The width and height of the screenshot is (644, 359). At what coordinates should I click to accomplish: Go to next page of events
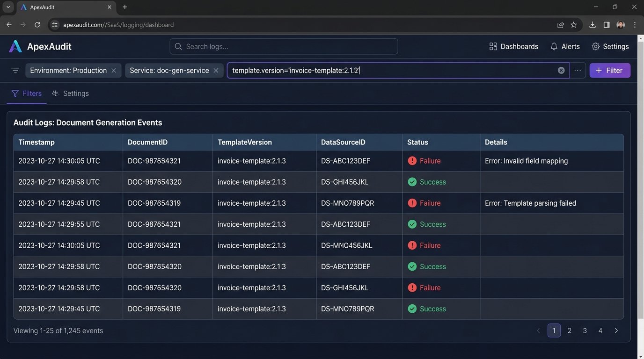[x=616, y=330]
